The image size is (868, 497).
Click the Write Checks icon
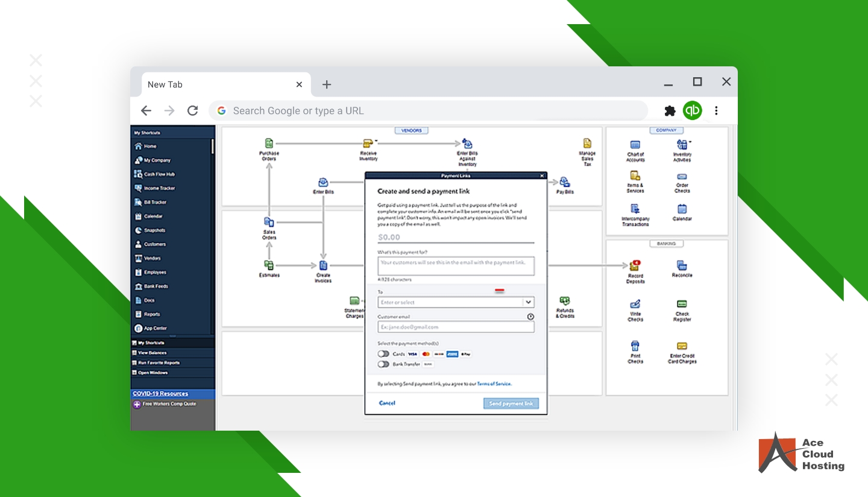(635, 305)
